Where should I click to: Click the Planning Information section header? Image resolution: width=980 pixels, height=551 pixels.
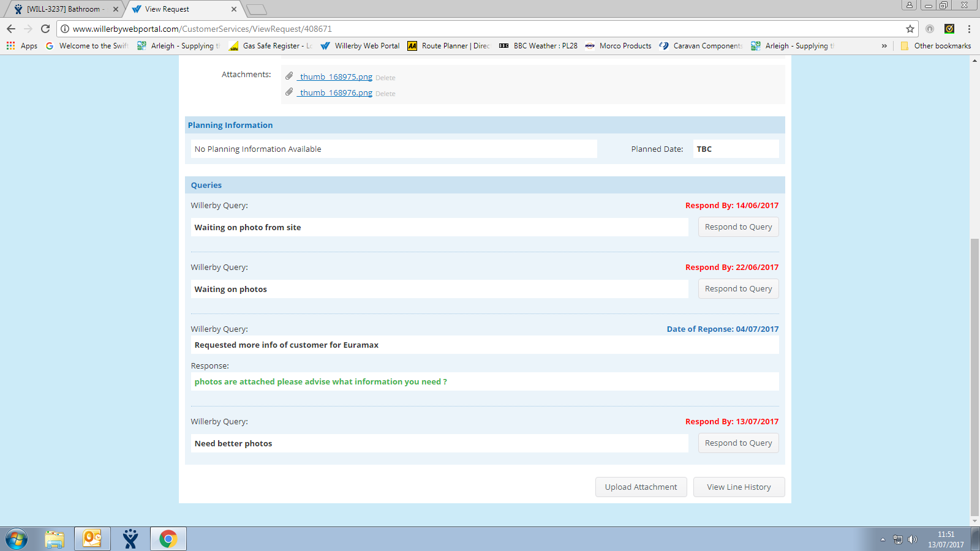tap(485, 126)
